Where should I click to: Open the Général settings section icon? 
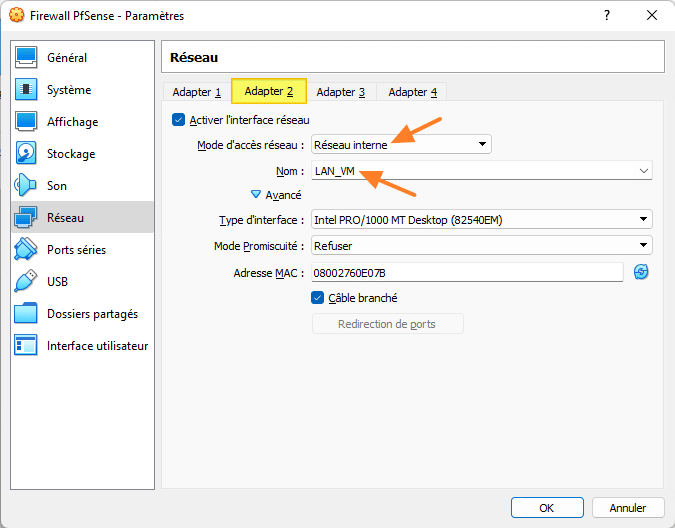[27, 58]
